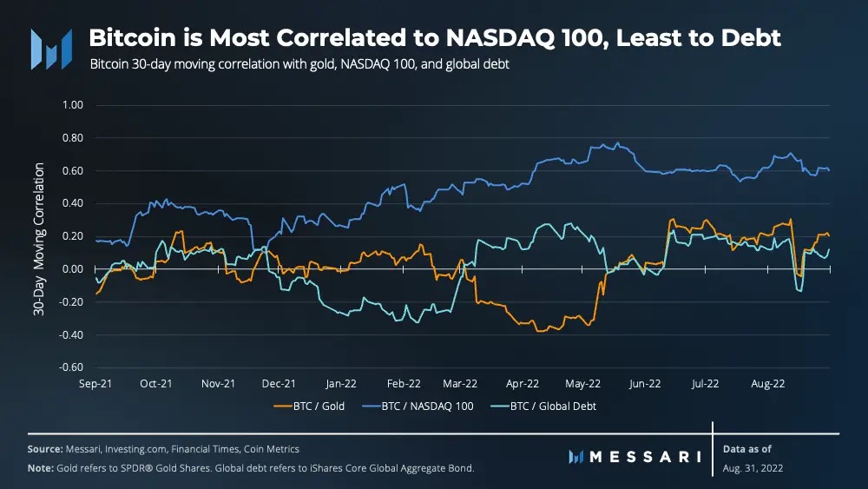Select the Jan-22 x-axis label

point(341,383)
